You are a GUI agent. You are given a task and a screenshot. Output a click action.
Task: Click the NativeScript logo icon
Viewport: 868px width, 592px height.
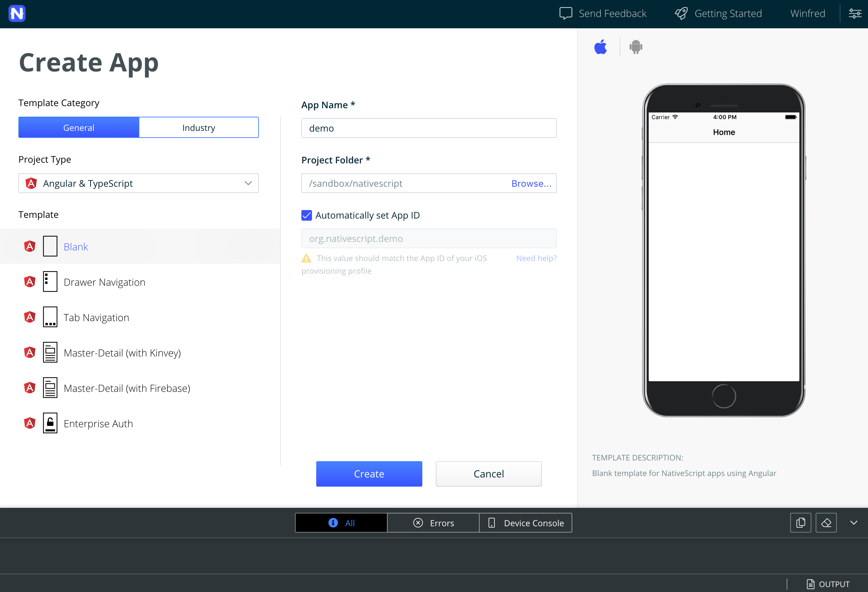coord(17,14)
